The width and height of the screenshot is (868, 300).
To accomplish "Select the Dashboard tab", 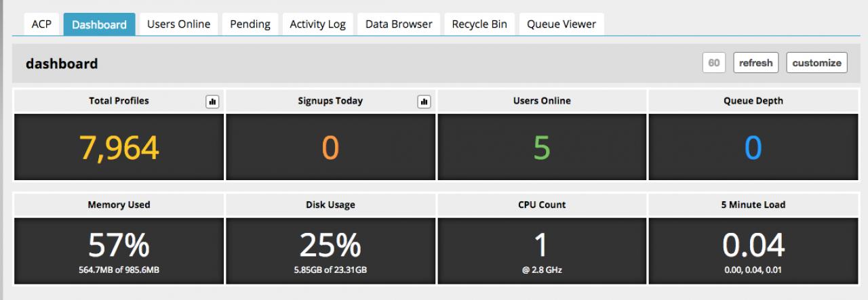I will (x=99, y=24).
